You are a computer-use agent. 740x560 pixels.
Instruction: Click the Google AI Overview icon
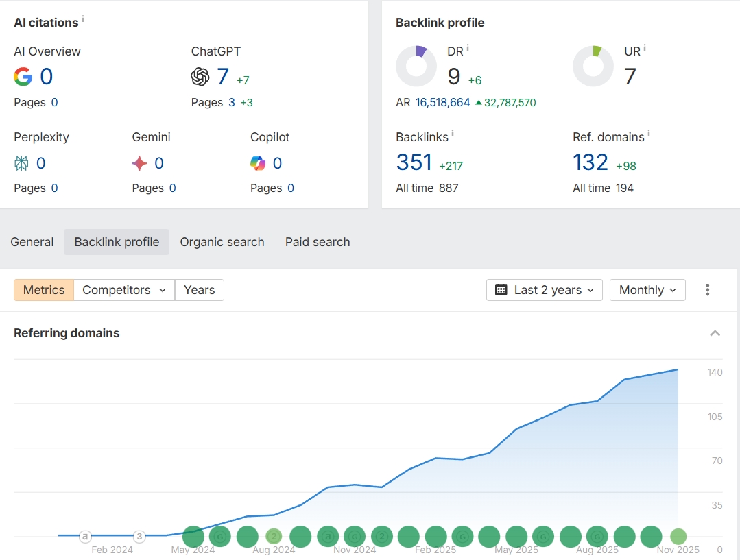23,77
